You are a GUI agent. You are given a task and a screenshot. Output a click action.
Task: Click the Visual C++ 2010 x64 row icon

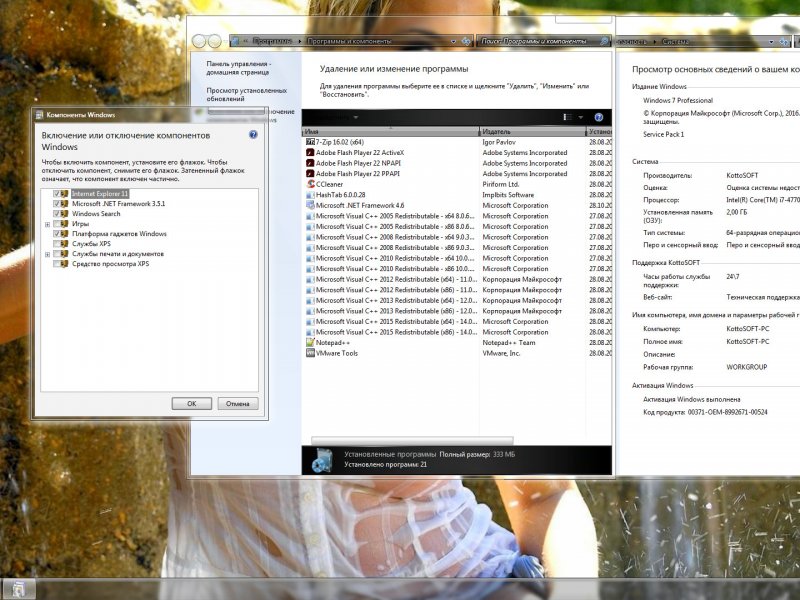coord(310,258)
